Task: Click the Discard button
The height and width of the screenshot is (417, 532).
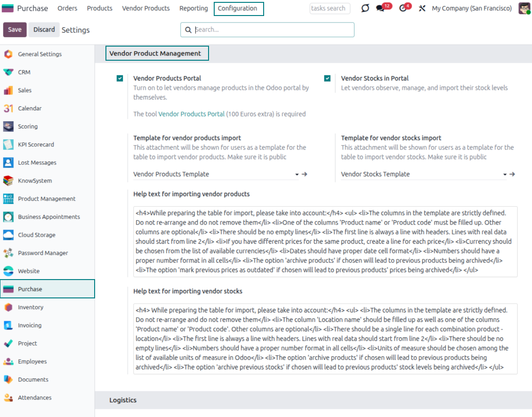Action: coord(44,30)
